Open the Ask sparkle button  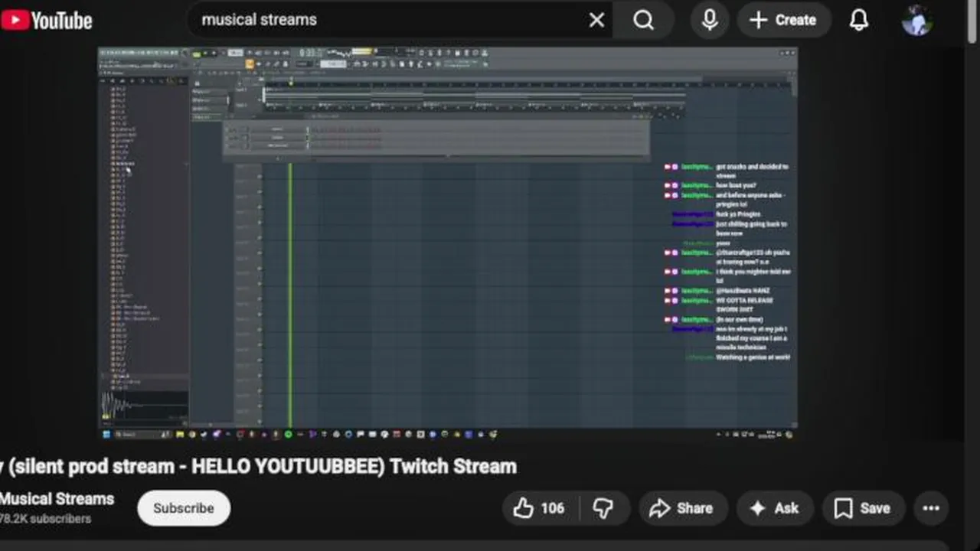pyautogui.click(x=775, y=508)
